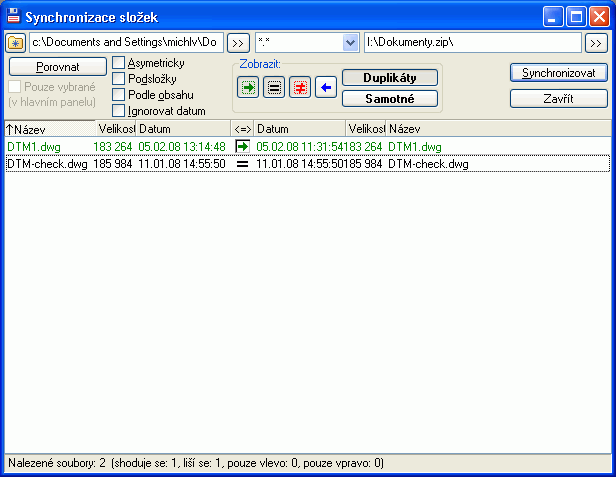Screen dimensions: 616x477
Task: Check the Ignorovat datum option
Action: 118,111
